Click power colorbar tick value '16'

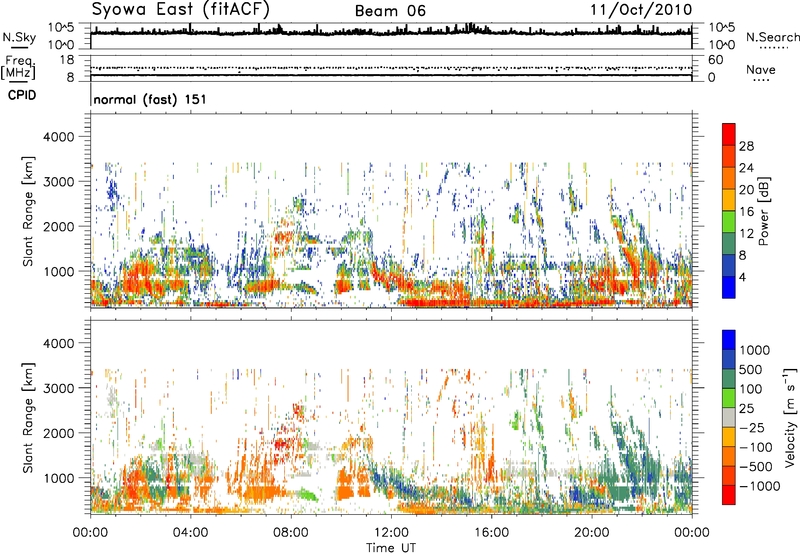[746, 212]
